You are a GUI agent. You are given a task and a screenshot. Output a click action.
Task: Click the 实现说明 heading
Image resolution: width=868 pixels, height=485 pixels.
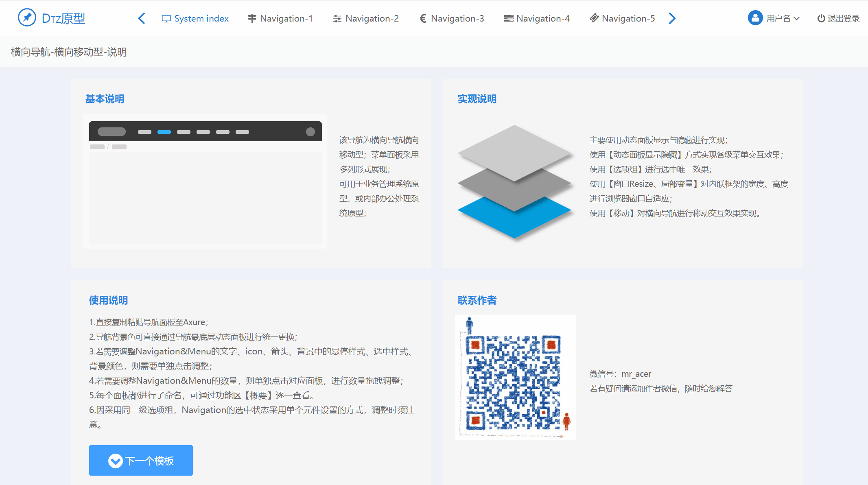click(477, 99)
